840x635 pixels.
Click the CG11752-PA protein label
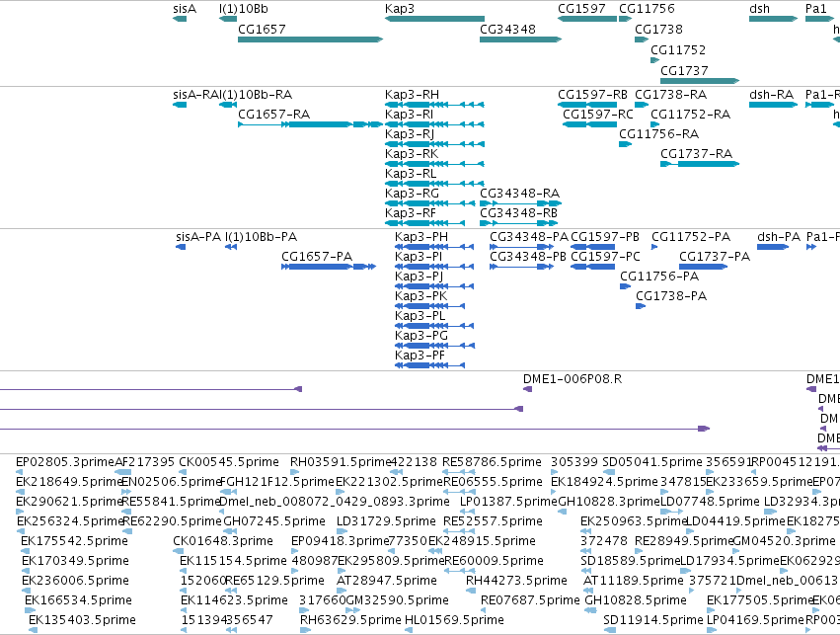(x=692, y=237)
